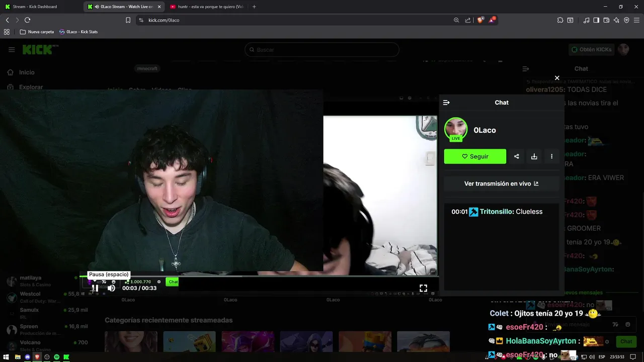Download the clip
The height and width of the screenshot is (362, 644).
click(x=534, y=156)
